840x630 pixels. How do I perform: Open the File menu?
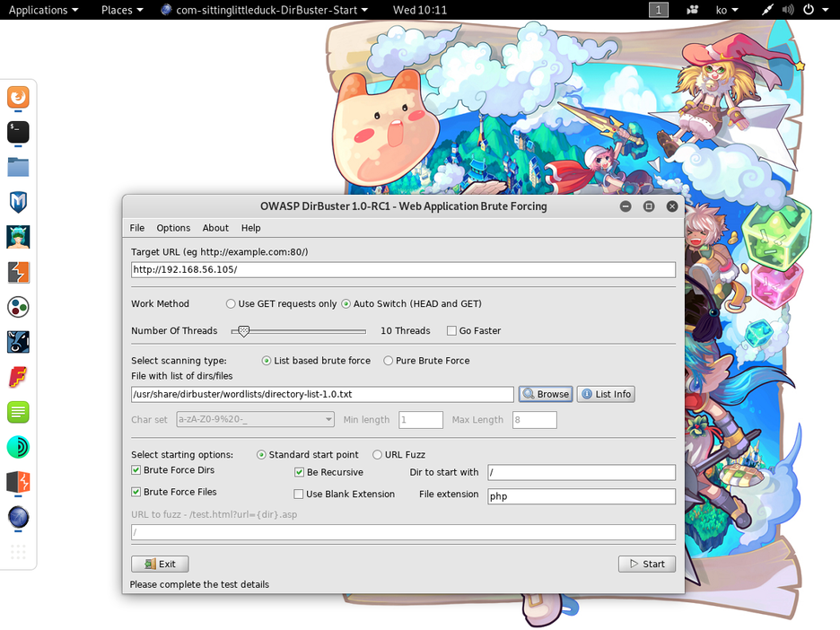(137, 228)
